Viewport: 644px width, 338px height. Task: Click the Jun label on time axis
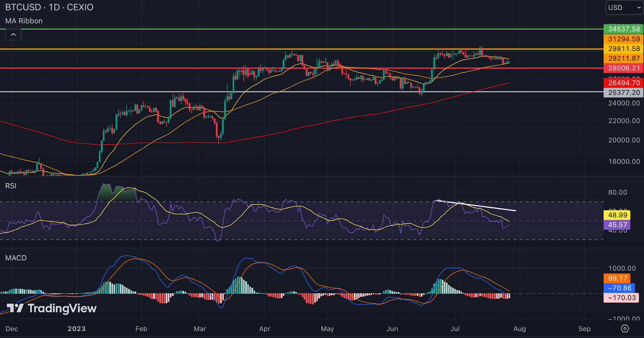[x=392, y=329]
